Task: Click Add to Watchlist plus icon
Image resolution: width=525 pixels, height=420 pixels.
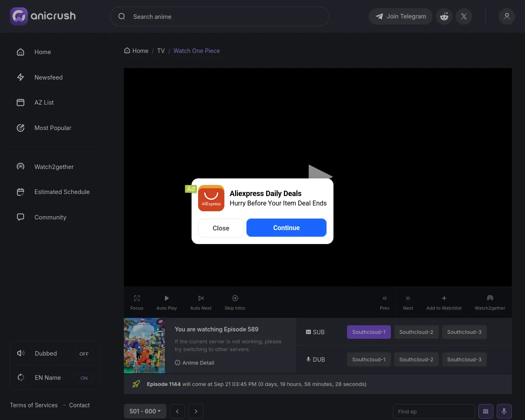Action: (x=444, y=299)
